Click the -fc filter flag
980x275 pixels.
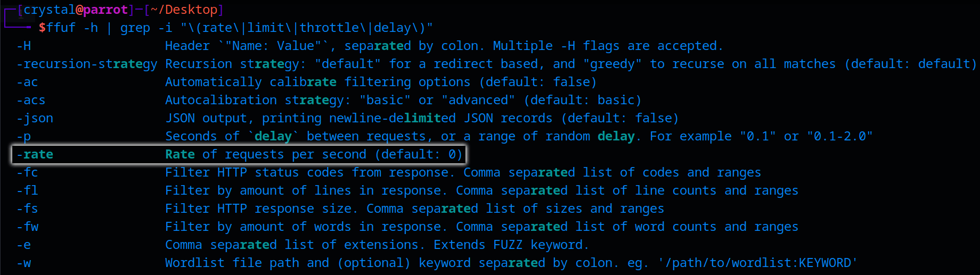tap(27, 172)
